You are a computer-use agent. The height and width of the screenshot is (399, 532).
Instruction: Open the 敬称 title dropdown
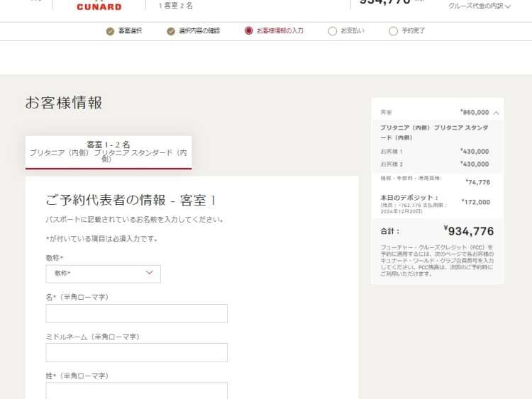tap(103, 274)
